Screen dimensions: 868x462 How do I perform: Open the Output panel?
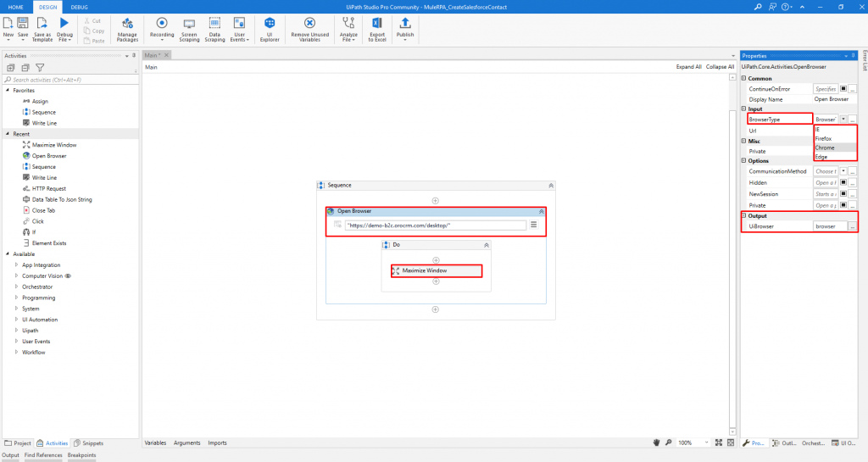[x=10, y=455]
